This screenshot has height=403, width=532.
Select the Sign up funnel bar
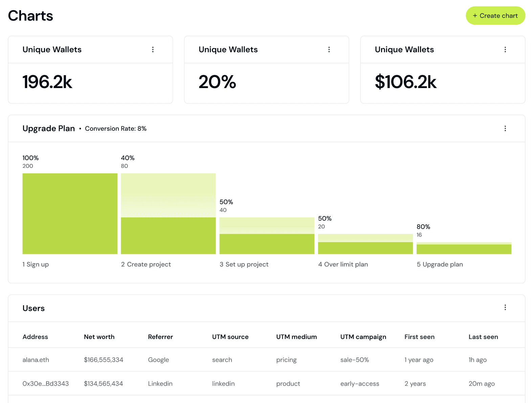(70, 214)
